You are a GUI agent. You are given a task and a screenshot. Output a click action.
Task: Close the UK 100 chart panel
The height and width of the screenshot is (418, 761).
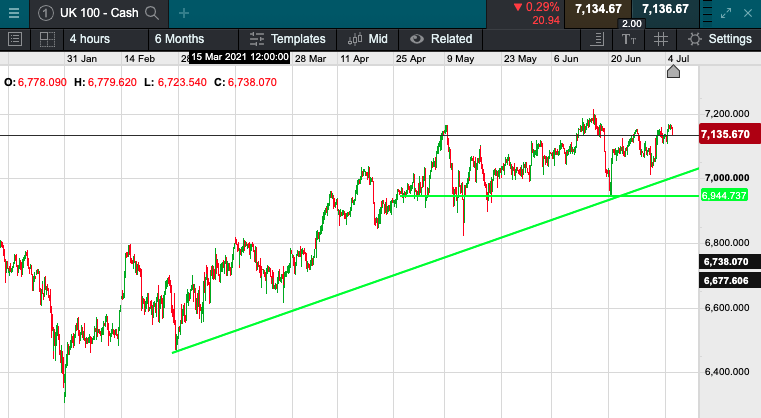coord(748,13)
